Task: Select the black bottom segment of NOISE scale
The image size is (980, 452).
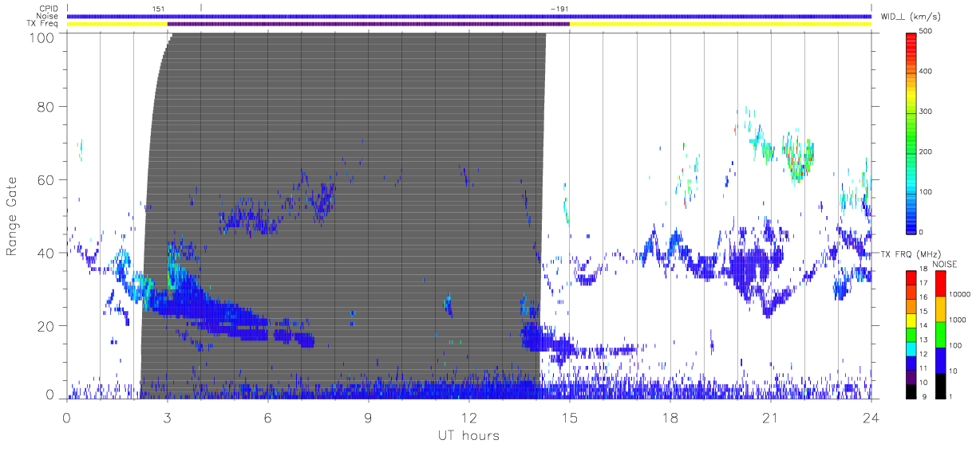Action: tap(940, 386)
